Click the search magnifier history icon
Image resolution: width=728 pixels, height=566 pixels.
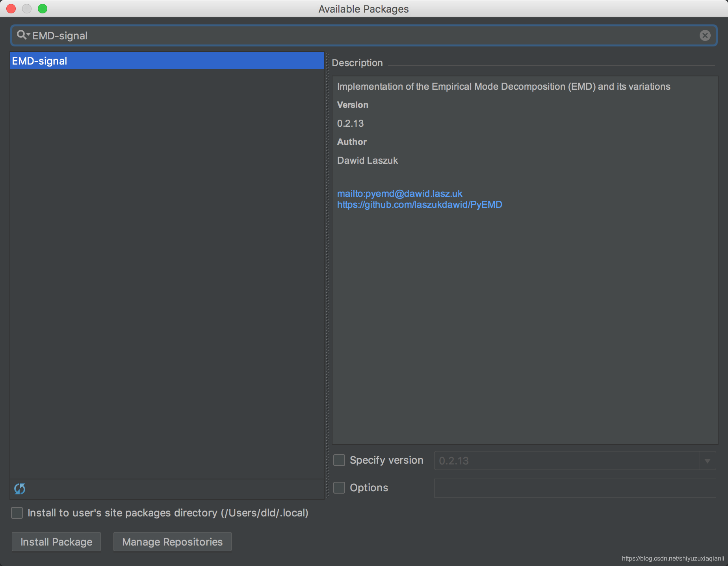23,35
